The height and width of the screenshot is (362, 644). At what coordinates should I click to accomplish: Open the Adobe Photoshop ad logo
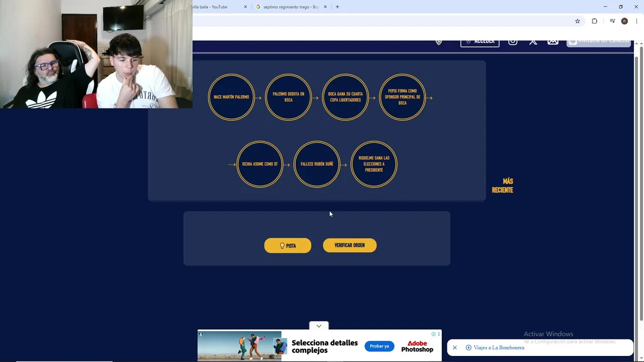(417, 346)
